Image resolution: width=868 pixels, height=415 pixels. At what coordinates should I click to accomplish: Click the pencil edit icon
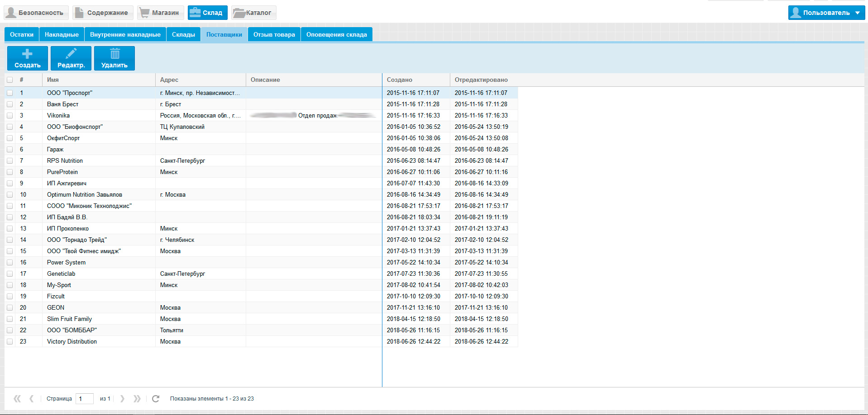(x=71, y=54)
